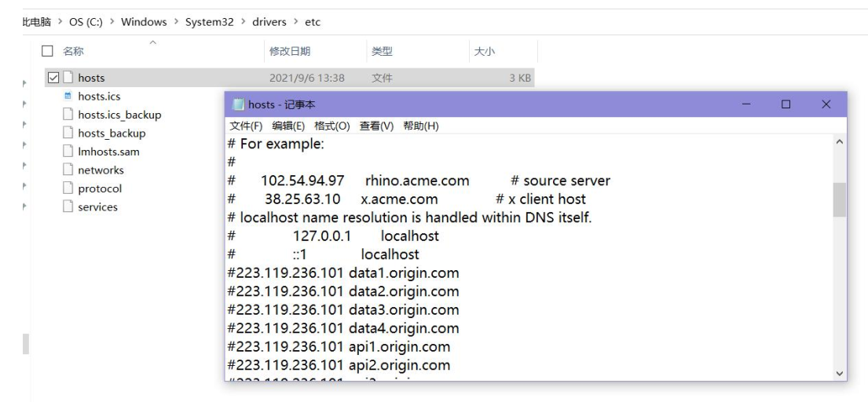Image resolution: width=868 pixels, height=402 pixels.
Task: Go to the 此电脑 breadcrumb
Action: point(37,22)
